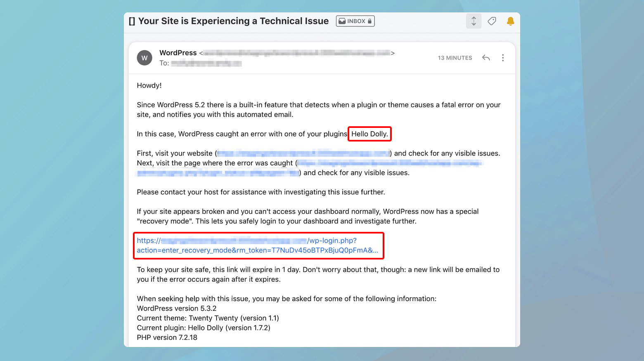Click the round W sender avatar

tap(144, 58)
